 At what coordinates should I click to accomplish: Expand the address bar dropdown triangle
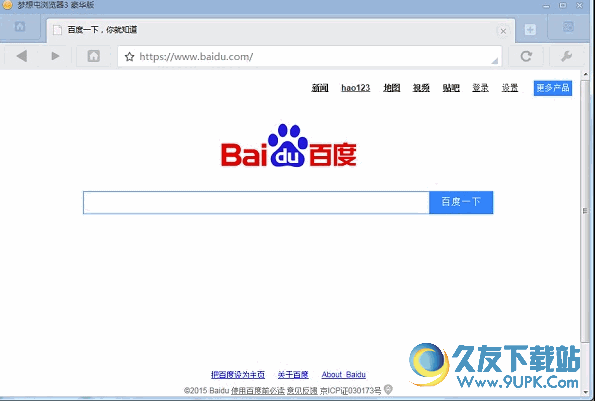click(x=494, y=60)
